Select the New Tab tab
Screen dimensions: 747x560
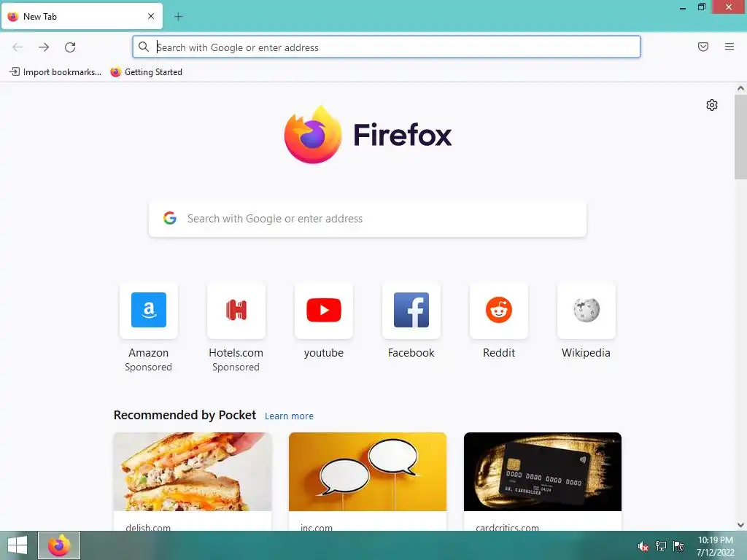tap(82, 16)
